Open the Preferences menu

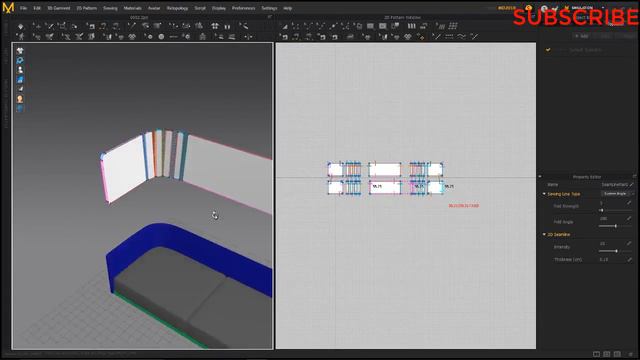point(244,8)
